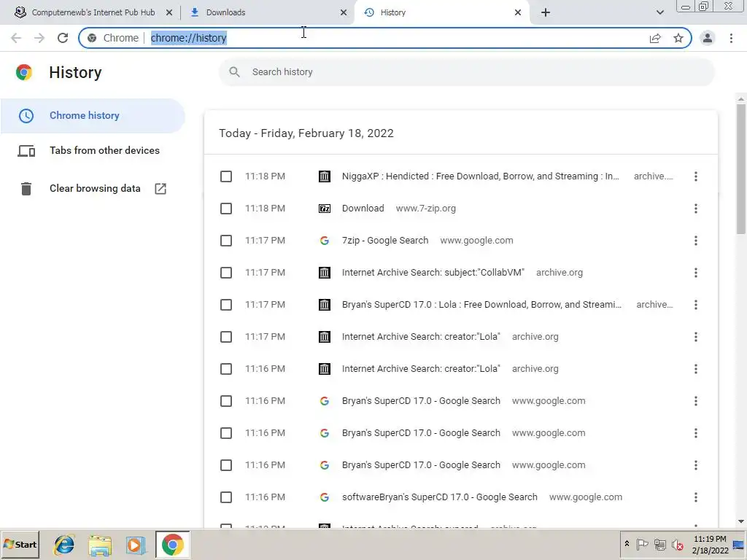Image resolution: width=747 pixels, height=560 pixels.
Task: Bookmark this page with the star icon
Action: point(678,38)
